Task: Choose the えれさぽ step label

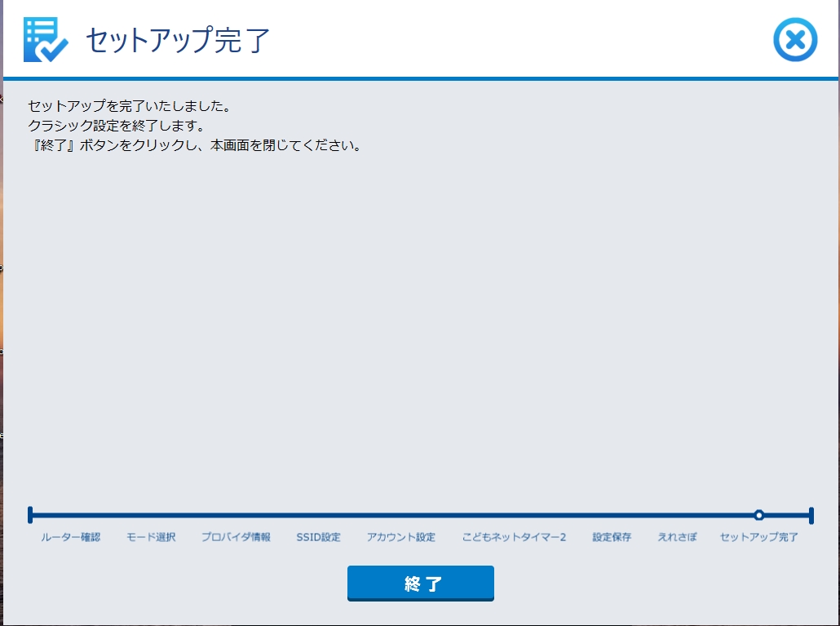Action: 677,537
